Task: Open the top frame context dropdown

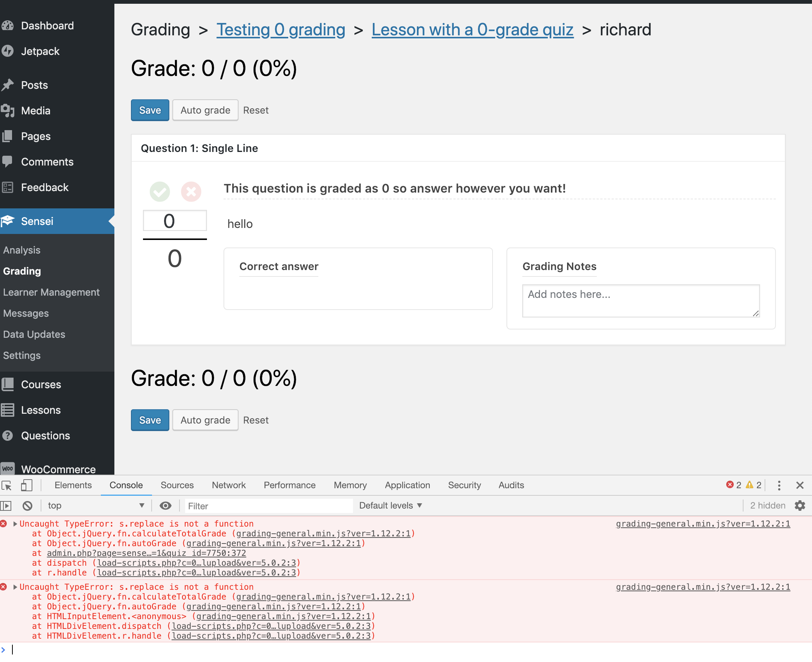Action: pos(95,506)
